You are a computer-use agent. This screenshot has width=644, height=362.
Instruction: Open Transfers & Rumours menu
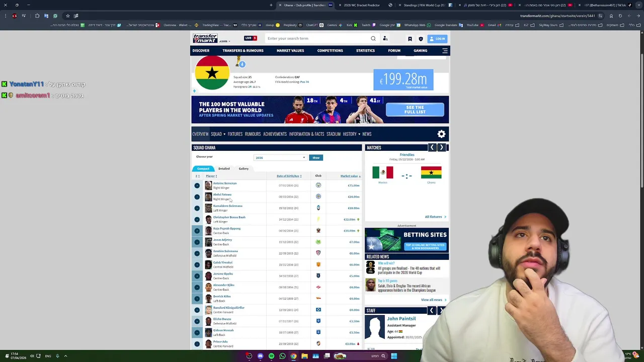(x=243, y=51)
